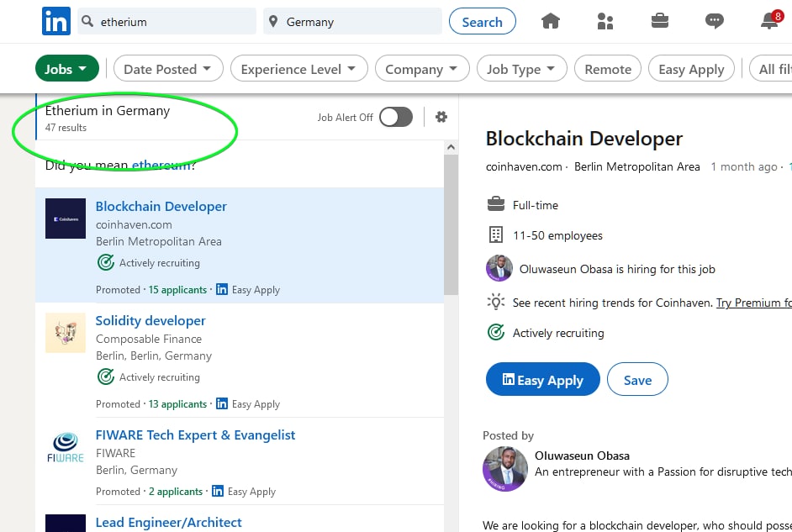Viewport: 792px width, 532px height.
Task: Click '13 applicants' on Solidity developer card
Action: click(177, 403)
